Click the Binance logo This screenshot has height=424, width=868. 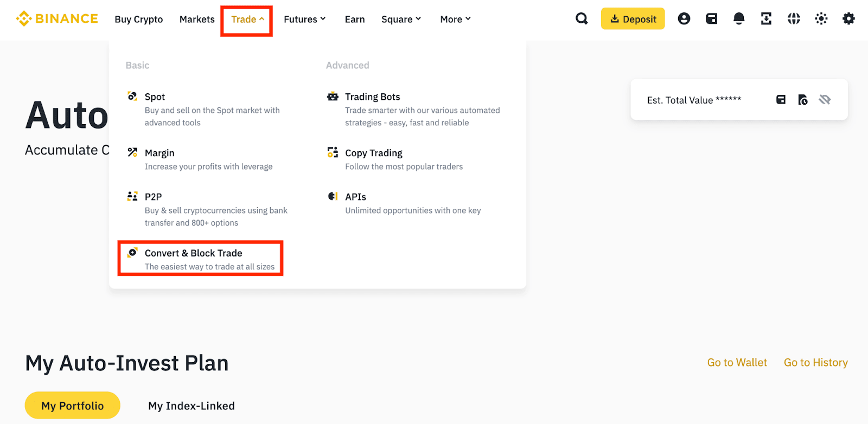[x=57, y=19]
